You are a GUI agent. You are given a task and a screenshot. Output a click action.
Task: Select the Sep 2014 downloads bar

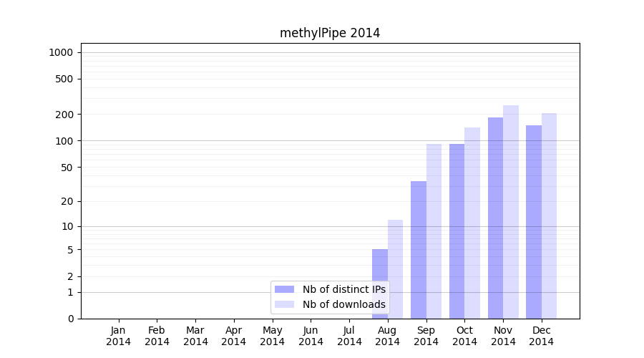click(434, 231)
